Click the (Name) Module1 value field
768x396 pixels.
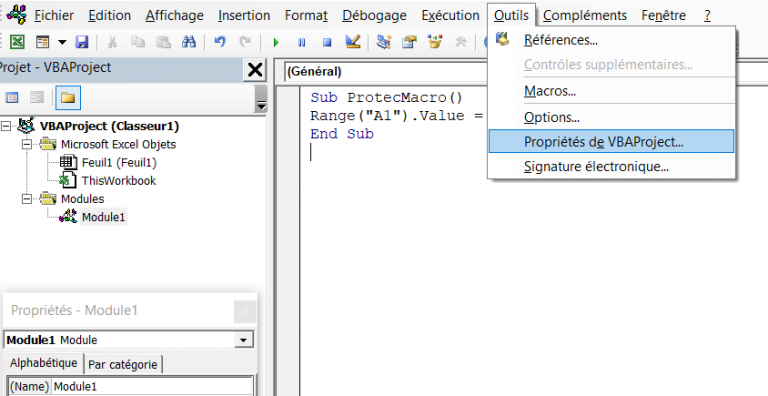coord(152,386)
